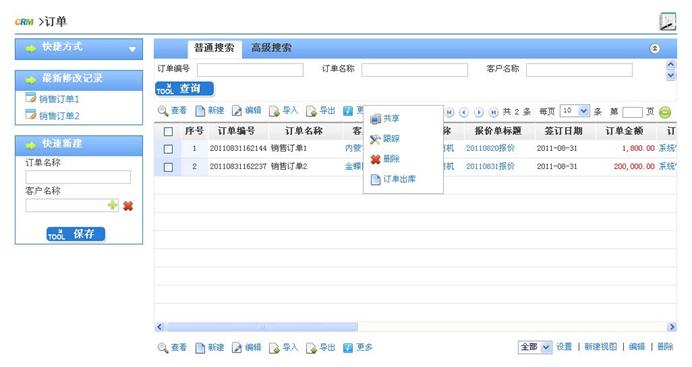Image resolution: width=692 pixels, height=367 pixels.
Task: Focus the 订单名称 search input field
Action: [x=414, y=70]
